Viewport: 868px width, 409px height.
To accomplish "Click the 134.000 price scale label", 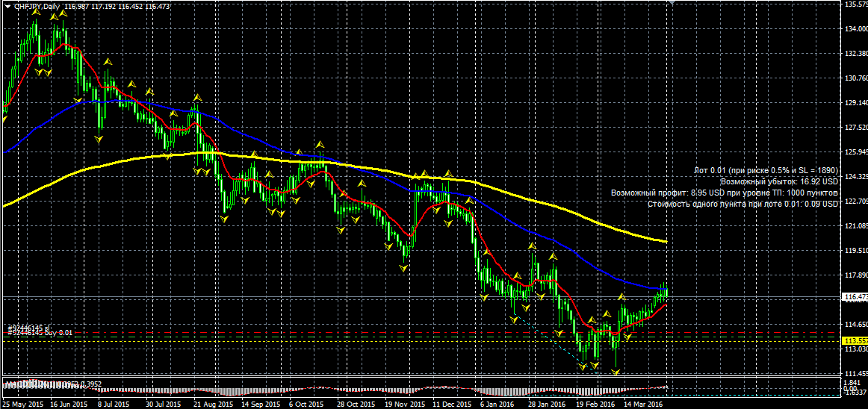I will [x=855, y=29].
